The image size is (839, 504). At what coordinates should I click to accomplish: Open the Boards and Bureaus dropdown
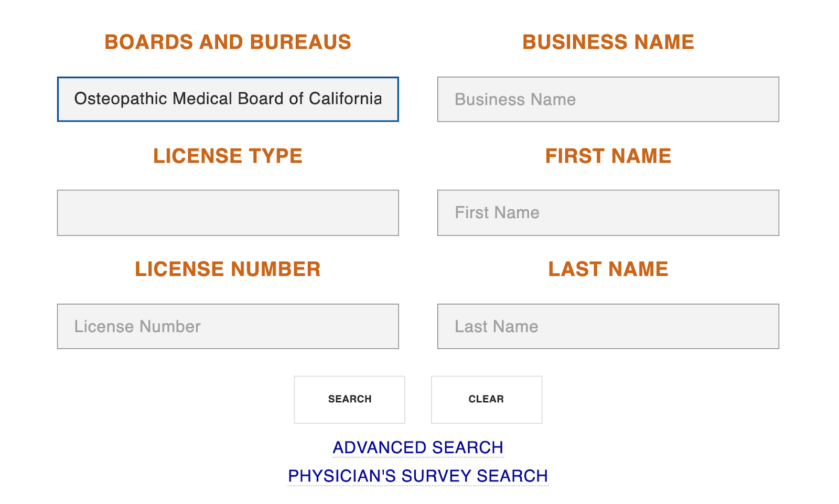click(228, 99)
